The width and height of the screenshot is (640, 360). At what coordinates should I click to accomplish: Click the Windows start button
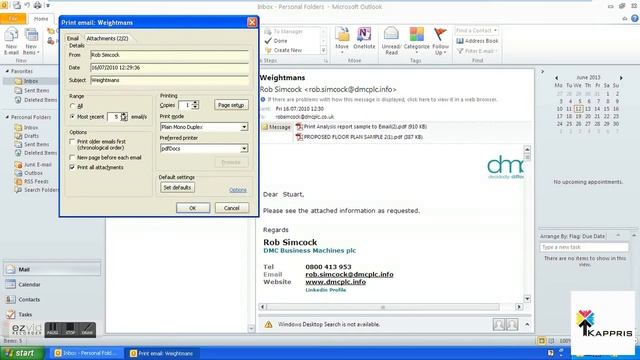click(22, 353)
